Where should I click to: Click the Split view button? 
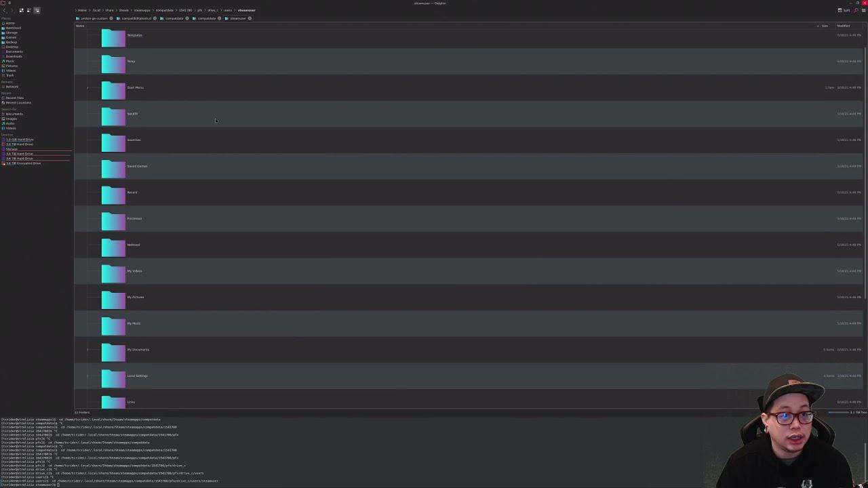[845, 10]
